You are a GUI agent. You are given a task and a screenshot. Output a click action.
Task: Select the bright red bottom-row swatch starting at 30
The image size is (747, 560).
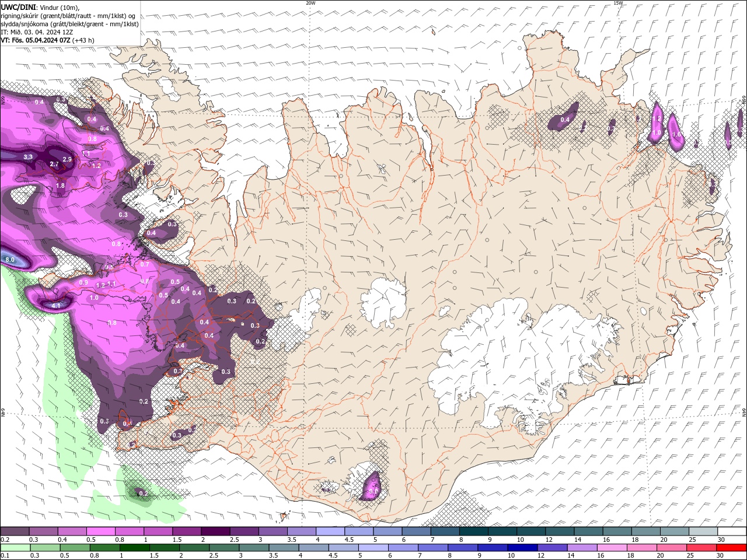731,548
